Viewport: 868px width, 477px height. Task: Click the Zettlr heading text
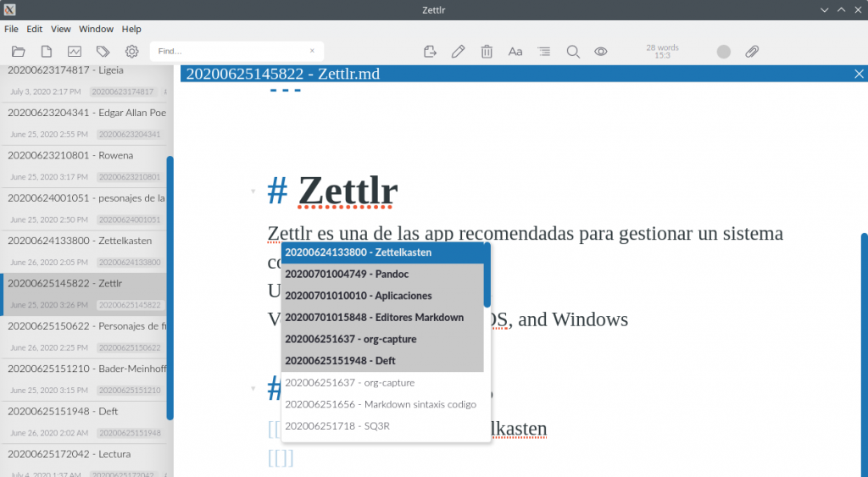point(348,191)
